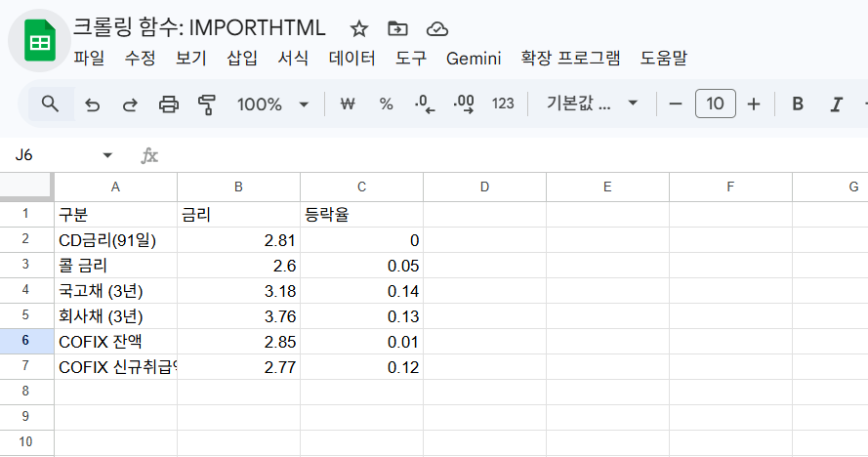This screenshot has width=868, height=457.
Task: Apply percent format
Action: [386, 104]
